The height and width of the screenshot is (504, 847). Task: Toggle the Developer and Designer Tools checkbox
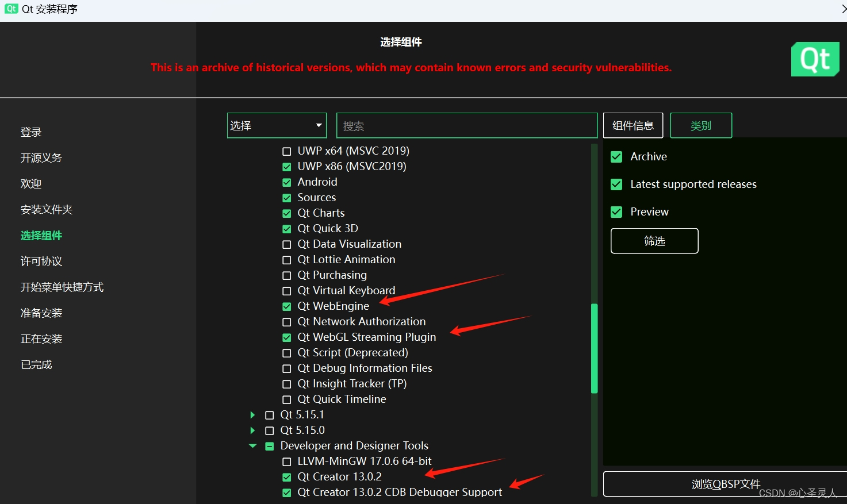pyautogui.click(x=270, y=447)
